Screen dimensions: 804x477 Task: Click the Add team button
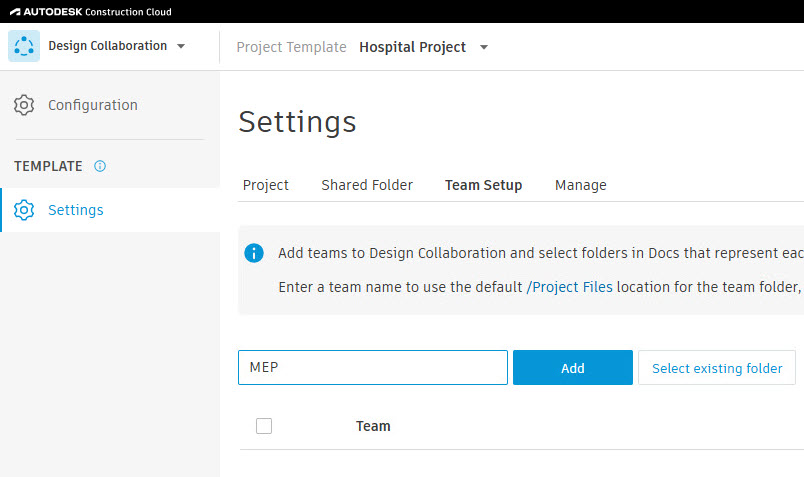click(573, 368)
